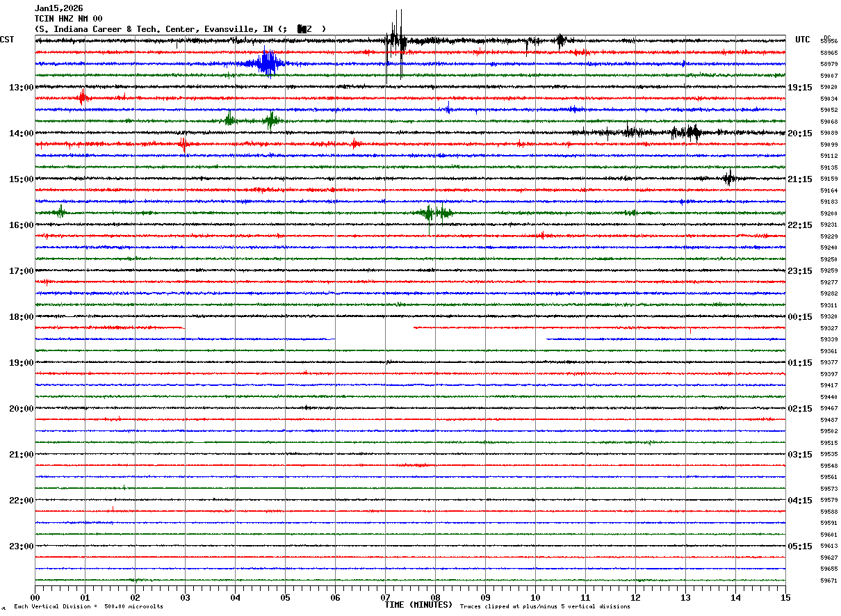Click the DC offset value '59377'
This screenshot has height=616, width=841.
coord(828,363)
